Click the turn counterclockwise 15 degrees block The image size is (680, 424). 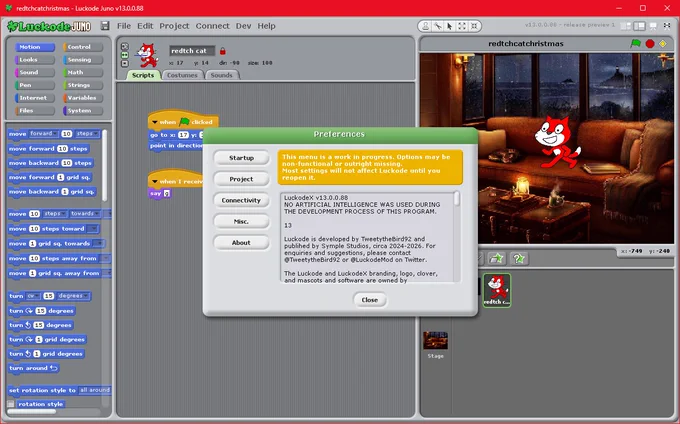tap(41, 325)
